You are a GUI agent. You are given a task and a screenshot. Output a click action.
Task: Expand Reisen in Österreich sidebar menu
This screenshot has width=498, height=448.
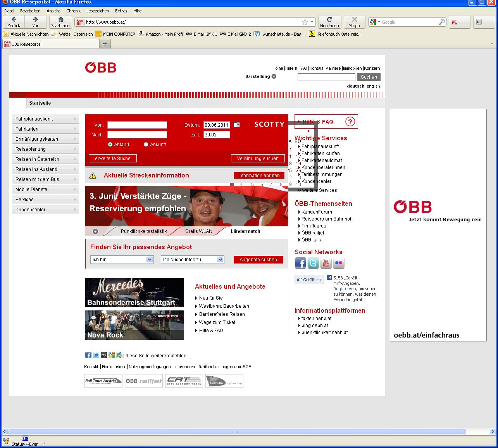[x=46, y=159]
